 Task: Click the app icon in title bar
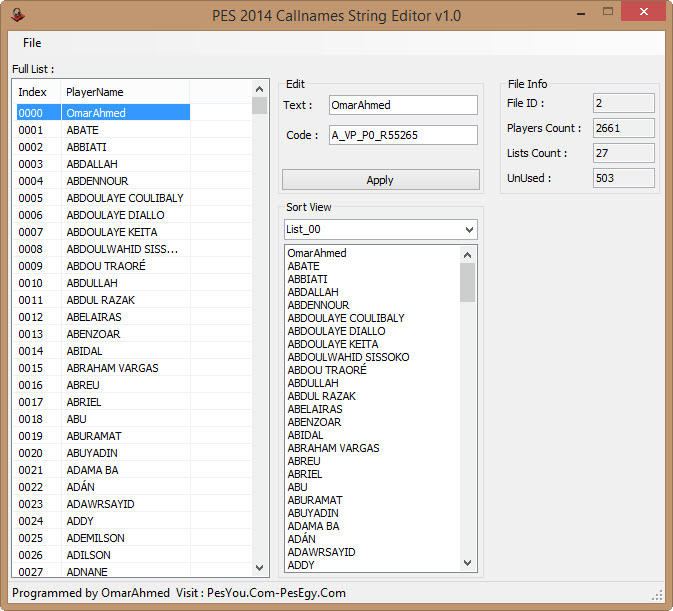(x=18, y=15)
